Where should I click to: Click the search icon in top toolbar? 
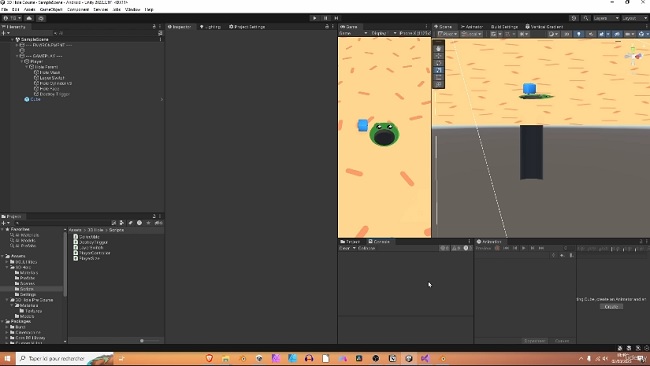click(x=585, y=18)
